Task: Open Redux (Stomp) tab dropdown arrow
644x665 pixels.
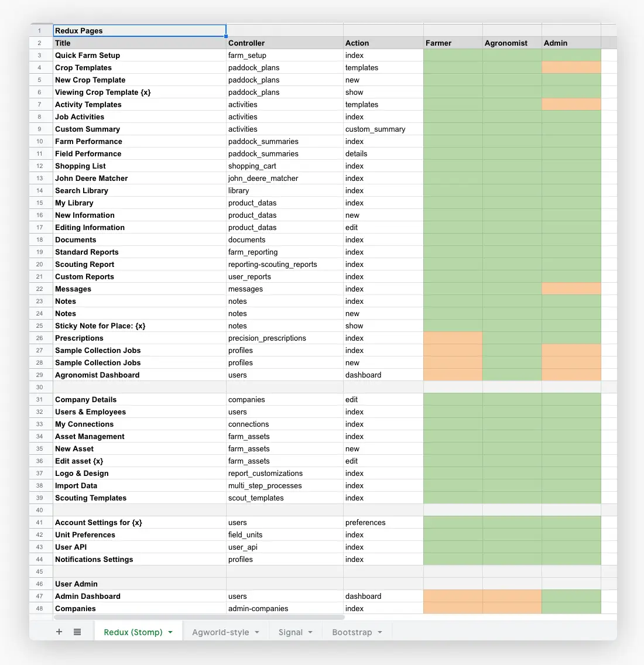Action: pyautogui.click(x=170, y=632)
